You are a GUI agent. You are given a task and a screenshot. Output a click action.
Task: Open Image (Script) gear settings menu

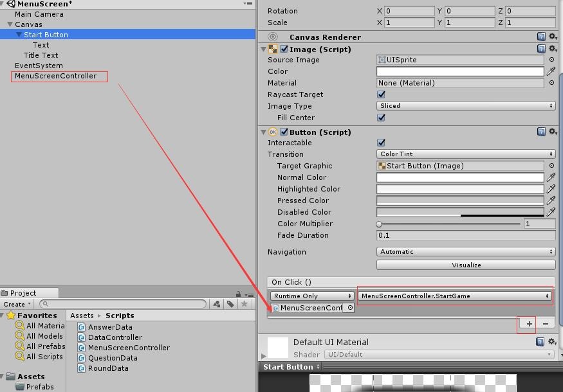click(x=553, y=49)
